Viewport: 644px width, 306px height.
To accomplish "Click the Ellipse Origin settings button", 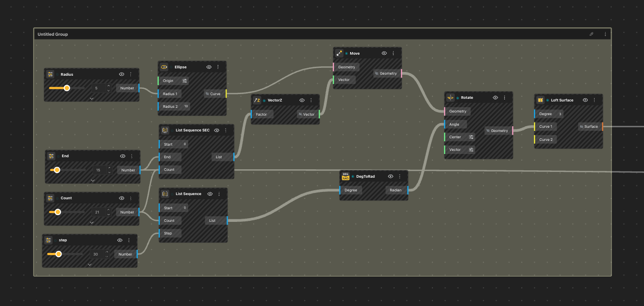I will coord(185,81).
